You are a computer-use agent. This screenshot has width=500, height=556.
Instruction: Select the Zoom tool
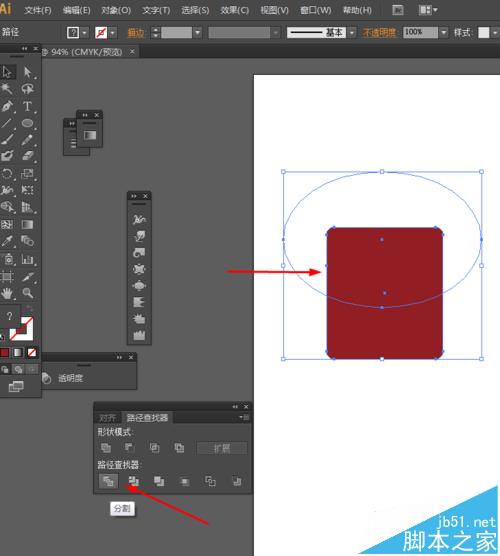(x=27, y=293)
